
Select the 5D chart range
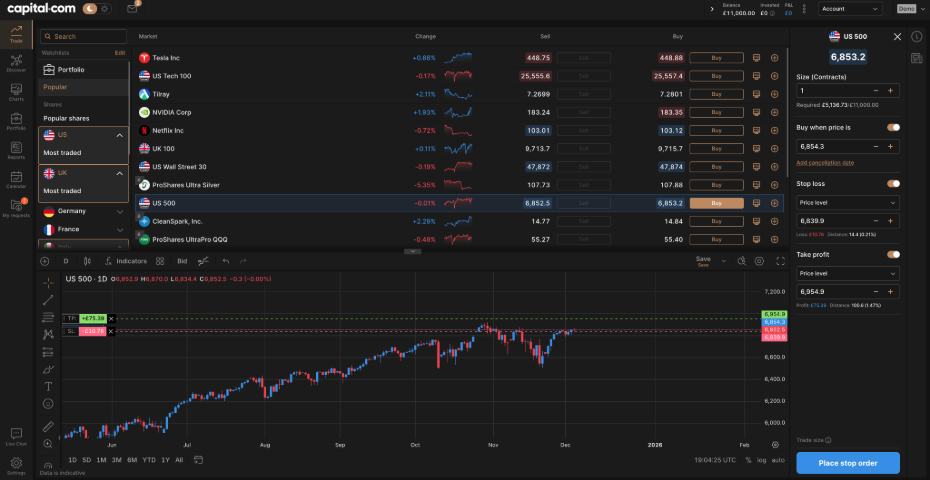click(x=87, y=460)
